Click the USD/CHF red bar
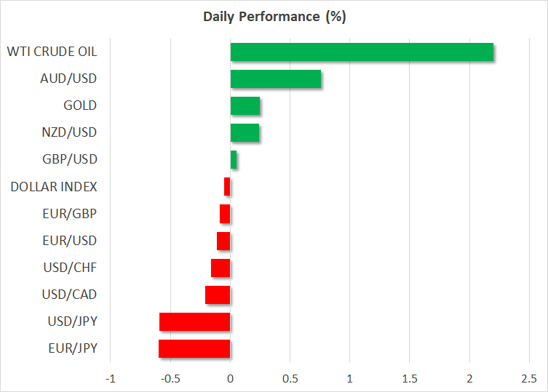 (221, 268)
